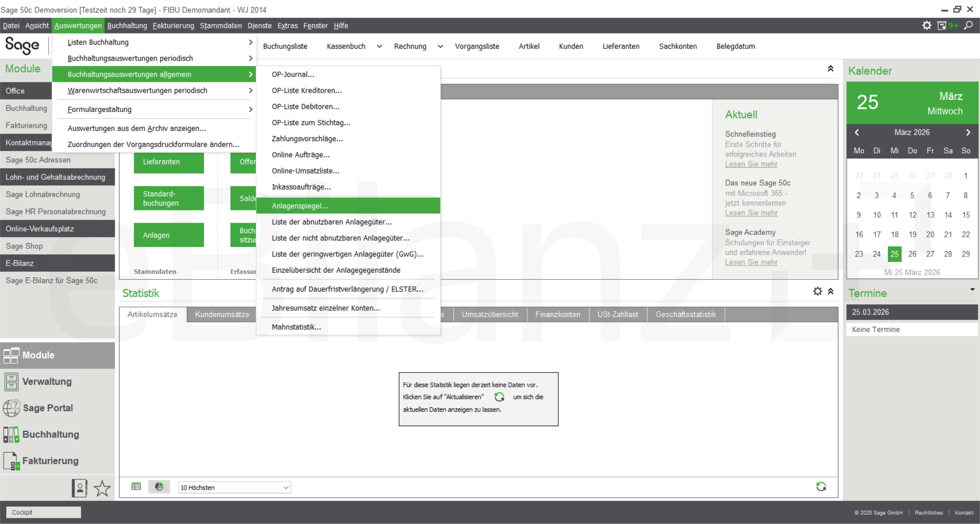
Task: Click the 25.03.2026 Termine header
Action: 912,312
